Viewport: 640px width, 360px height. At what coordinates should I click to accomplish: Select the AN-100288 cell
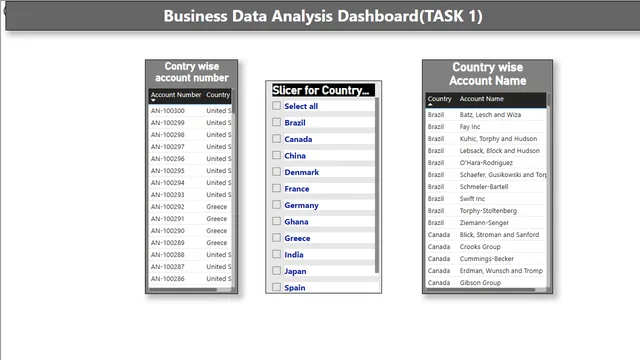168,255
